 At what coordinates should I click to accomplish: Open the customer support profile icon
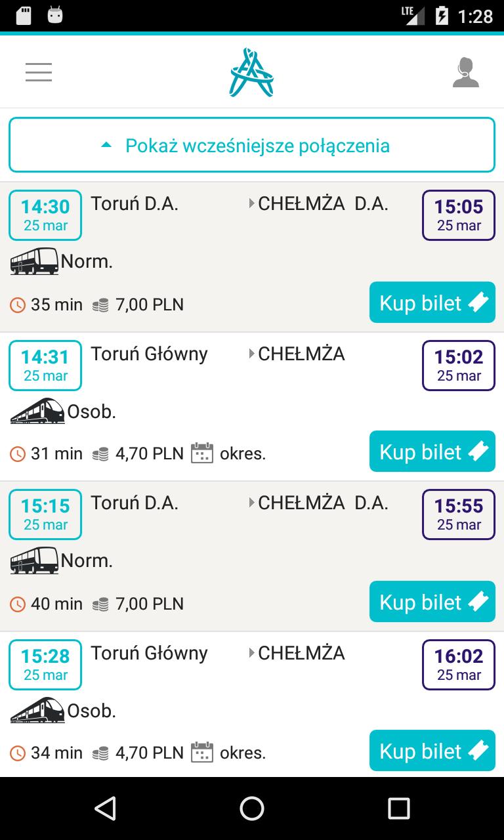point(466,72)
